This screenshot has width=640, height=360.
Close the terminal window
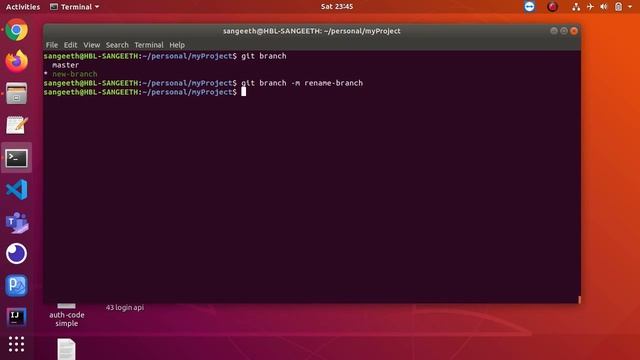(574, 31)
